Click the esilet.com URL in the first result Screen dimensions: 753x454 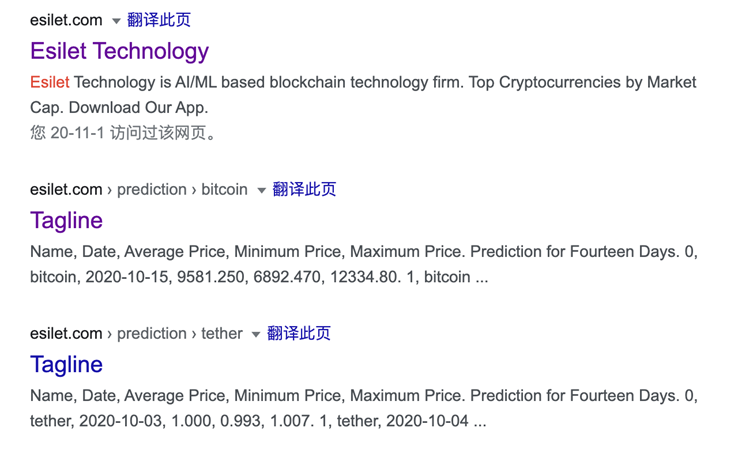pos(66,20)
